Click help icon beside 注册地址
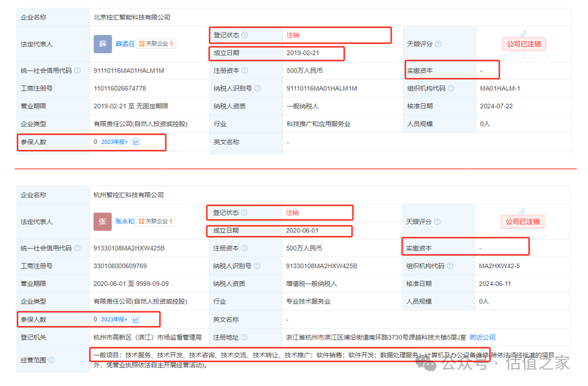 [244, 337]
